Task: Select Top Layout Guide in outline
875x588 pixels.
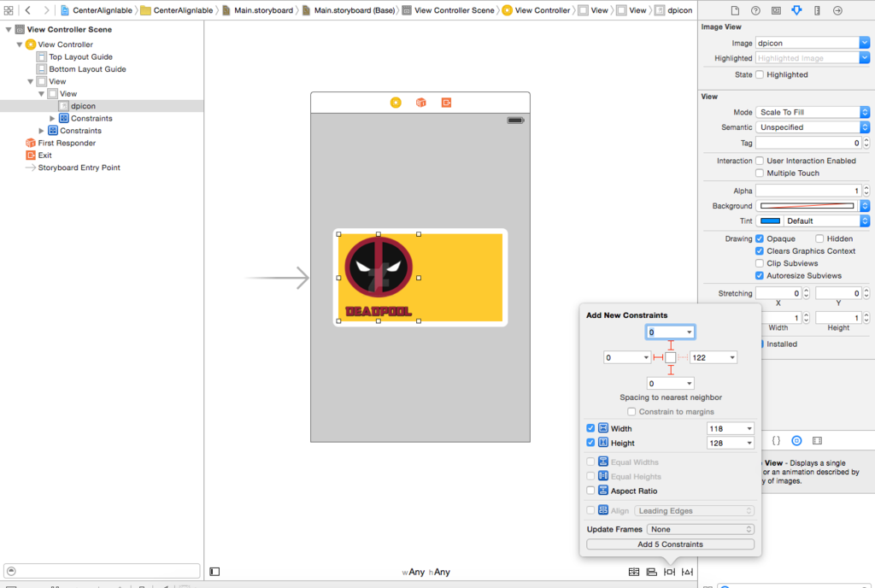Action: coord(80,57)
